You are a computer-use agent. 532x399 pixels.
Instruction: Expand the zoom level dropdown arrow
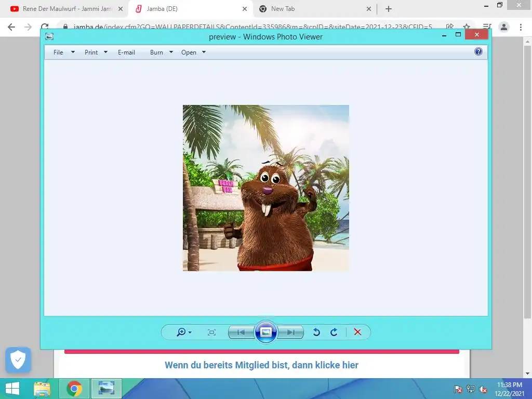click(x=190, y=332)
